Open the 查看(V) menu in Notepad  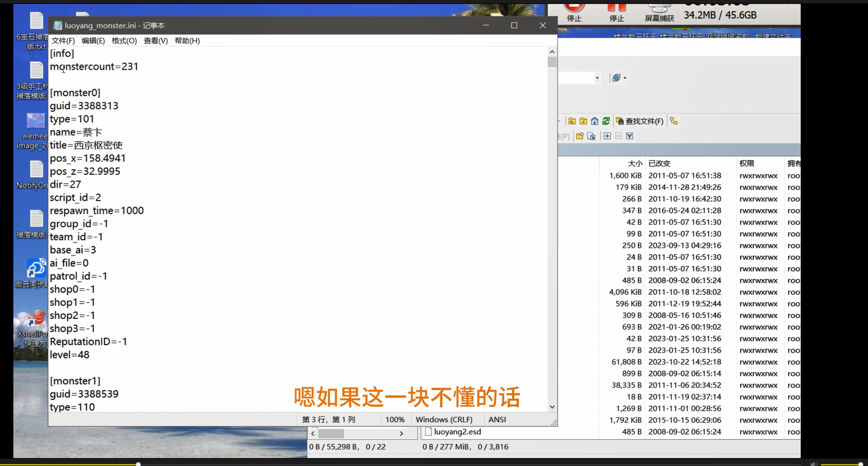[x=155, y=41]
